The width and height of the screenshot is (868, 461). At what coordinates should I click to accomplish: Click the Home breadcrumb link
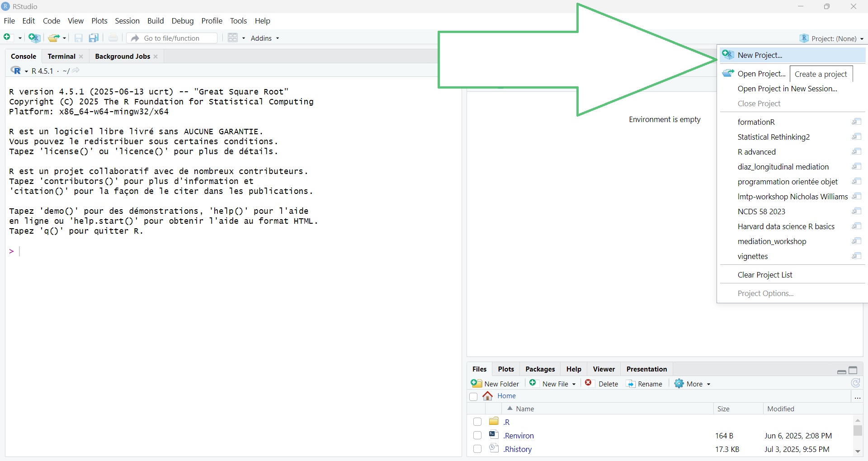coord(506,396)
